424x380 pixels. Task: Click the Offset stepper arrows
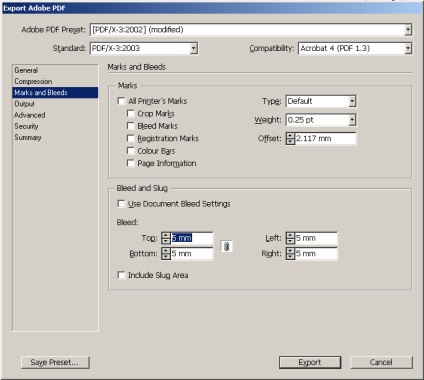point(291,139)
